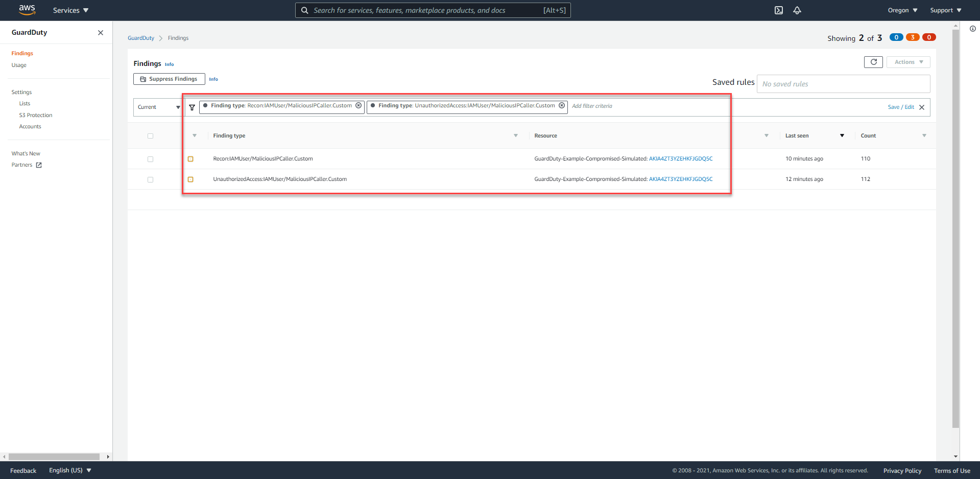Open the Info link next to Suppress Findings
Image resolution: width=980 pixels, height=479 pixels.
pyautogui.click(x=213, y=79)
